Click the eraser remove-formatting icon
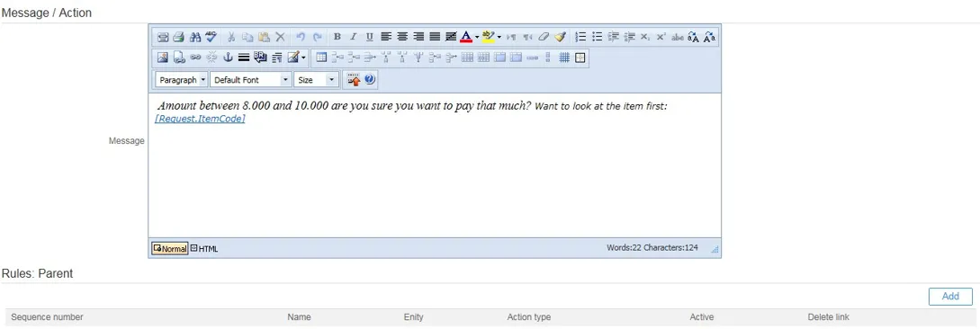980x329 pixels. [544, 37]
